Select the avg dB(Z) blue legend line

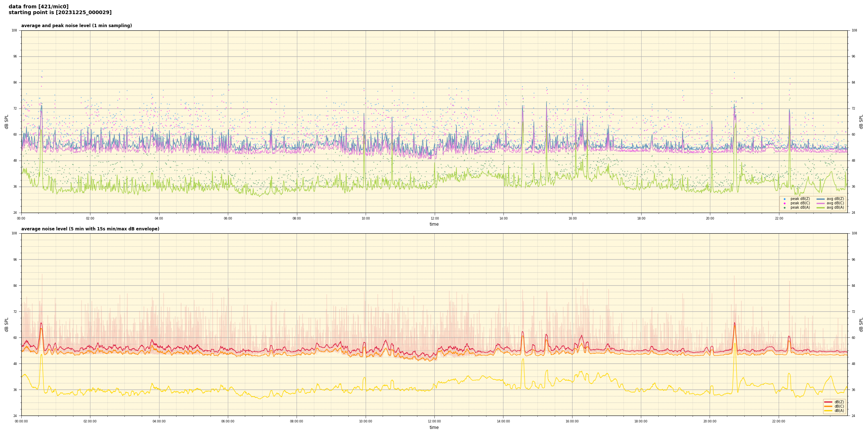tap(821, 199)
